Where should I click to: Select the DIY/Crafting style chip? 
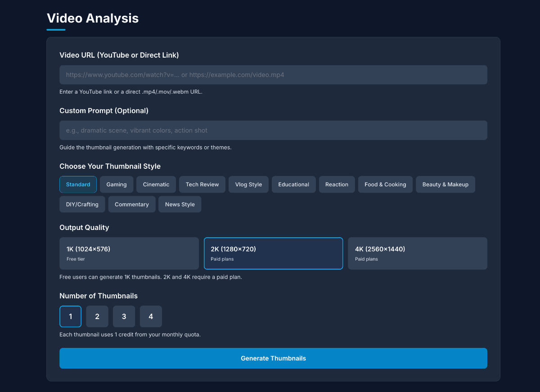tap(82, 204)
